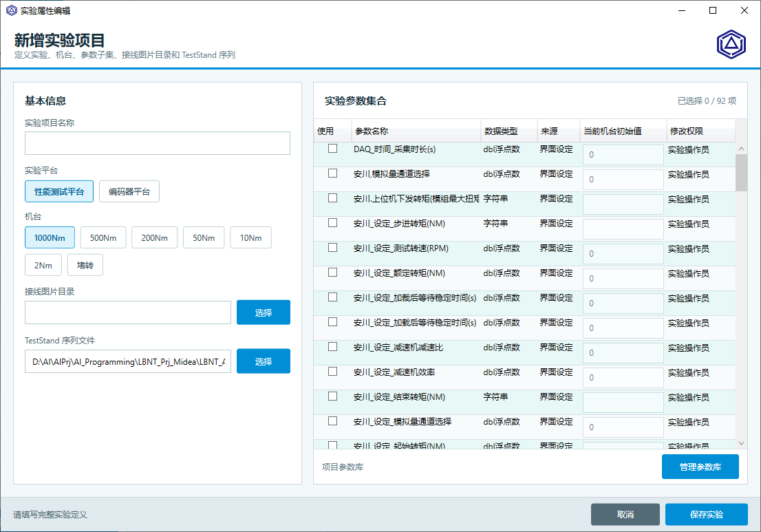This screenshot has height=532, width=761.
Task: Toggle checkbox for 安川_设定_模拟量通道选择
Action: pyautogui.click(x=332, y=421)
